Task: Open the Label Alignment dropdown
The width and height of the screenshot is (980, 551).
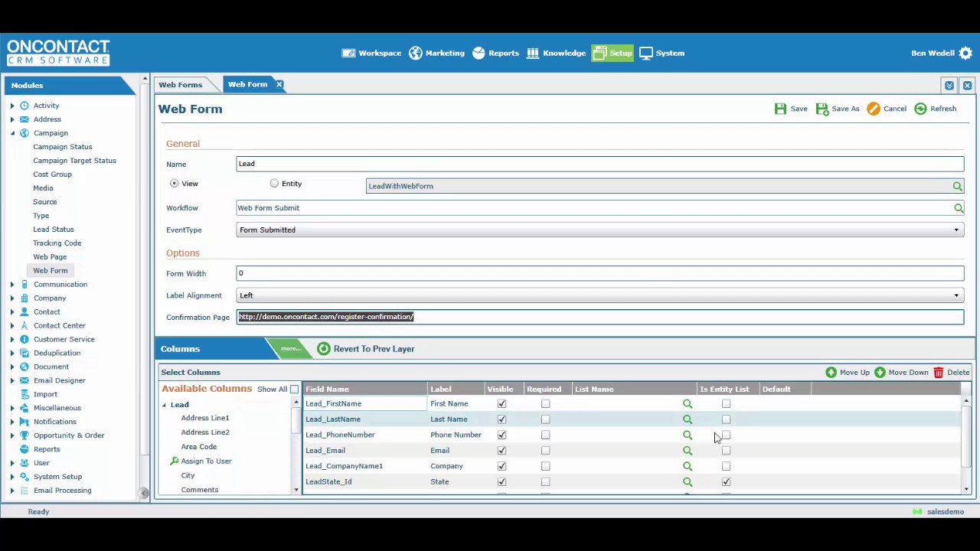Action: coord(956,295)
